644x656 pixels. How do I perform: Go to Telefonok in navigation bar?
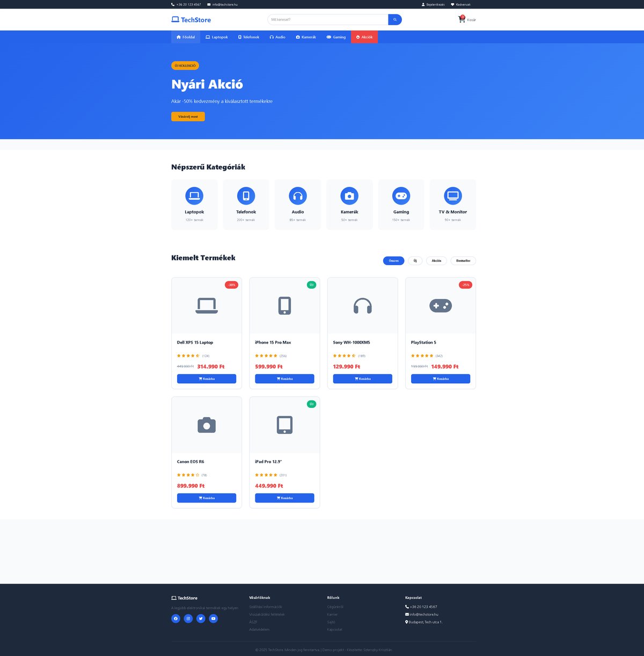(x=248, y=37)
